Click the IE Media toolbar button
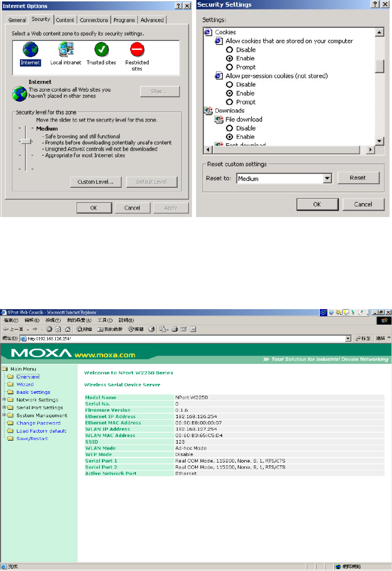This screenshot has height=571, width=392. (x=135, y=329)
